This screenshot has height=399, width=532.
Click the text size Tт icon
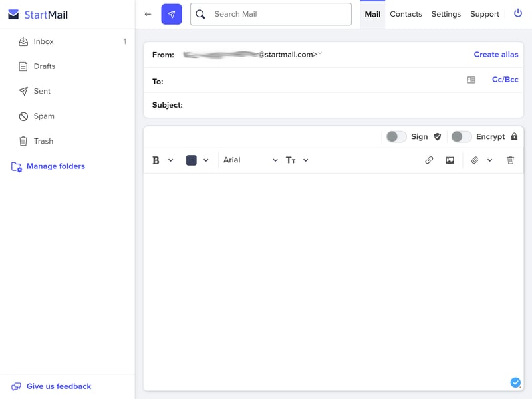tap(291, 160)
